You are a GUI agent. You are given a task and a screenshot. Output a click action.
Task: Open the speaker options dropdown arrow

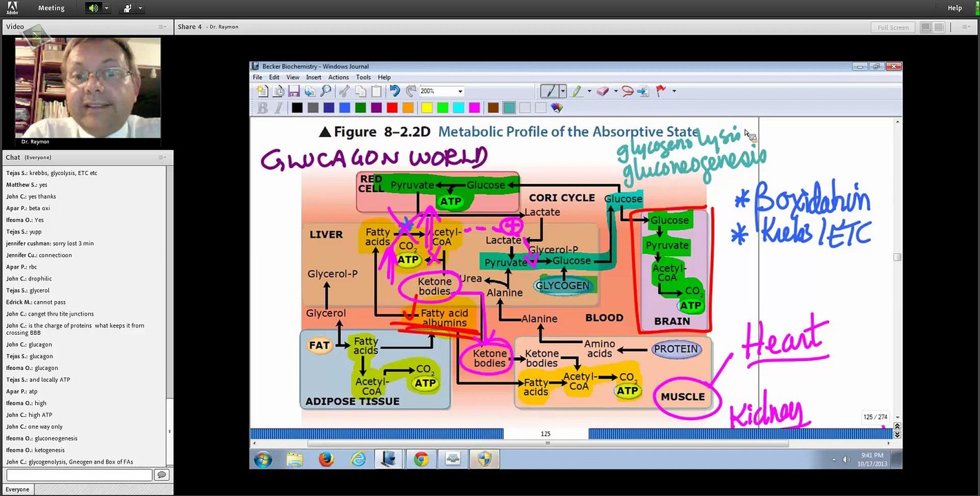pyautogui.click(x=106, y=8)
